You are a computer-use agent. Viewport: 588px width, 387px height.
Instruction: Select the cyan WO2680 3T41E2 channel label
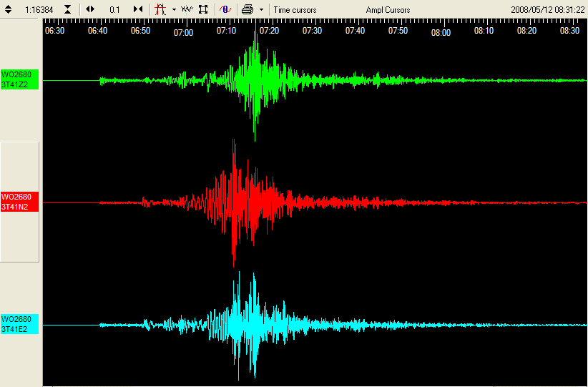coord(20,324)
